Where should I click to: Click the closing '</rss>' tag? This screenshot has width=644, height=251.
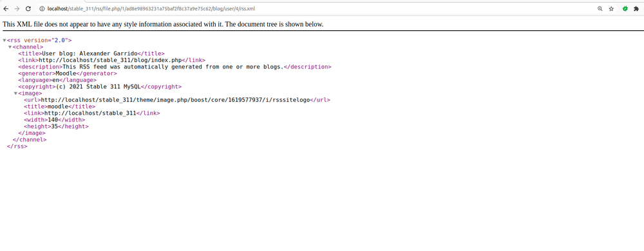tap(17, 146)
